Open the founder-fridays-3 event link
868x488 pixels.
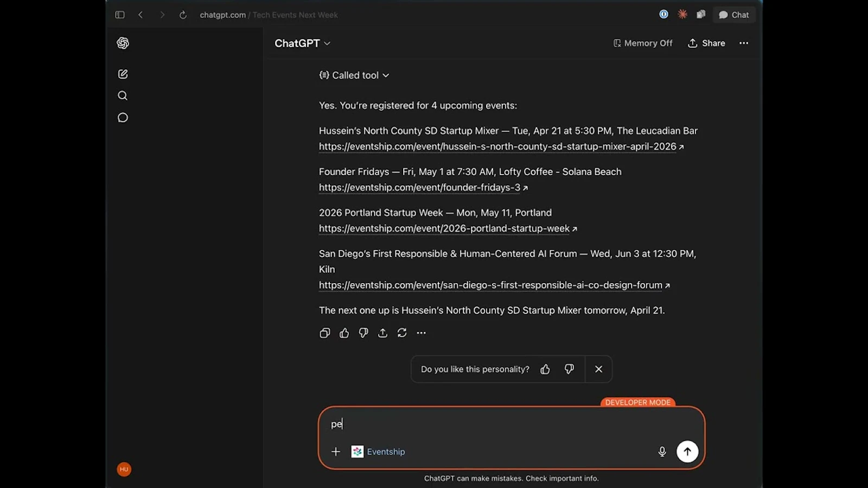[423, 188]
